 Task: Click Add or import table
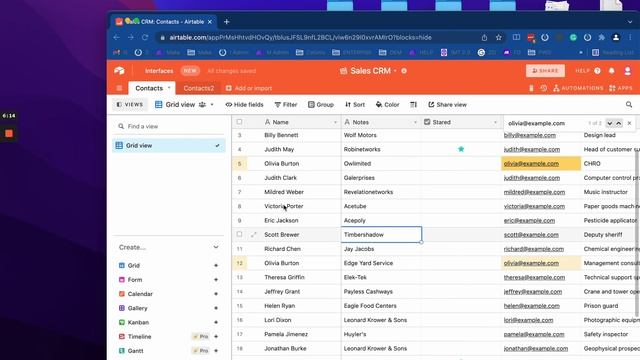tap(249, 88)
